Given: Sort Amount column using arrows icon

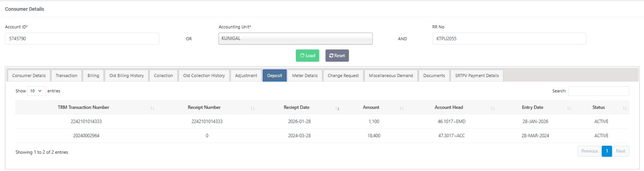Looking at the screenshot, I should 402,108.
